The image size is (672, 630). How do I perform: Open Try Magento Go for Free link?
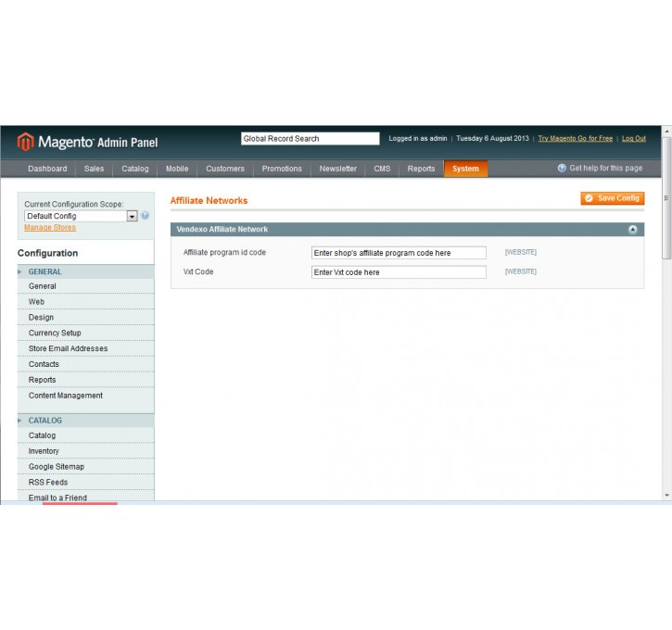[x=576, y=138]
